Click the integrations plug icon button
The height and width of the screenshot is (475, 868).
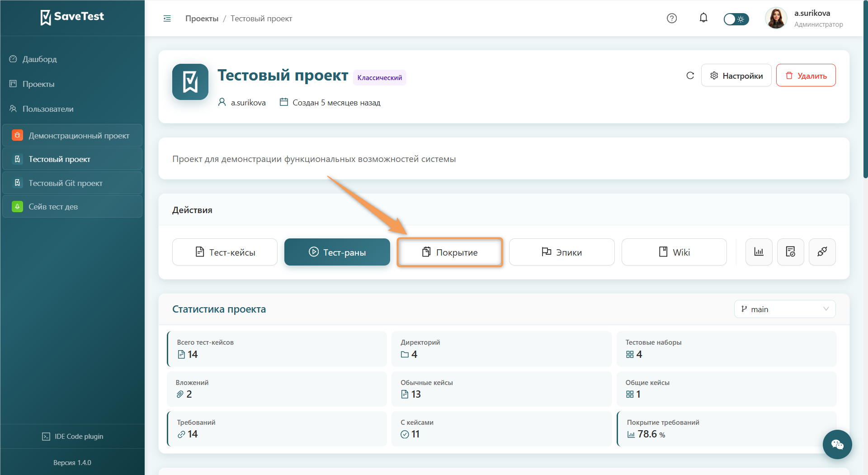[x=822, y=252]
